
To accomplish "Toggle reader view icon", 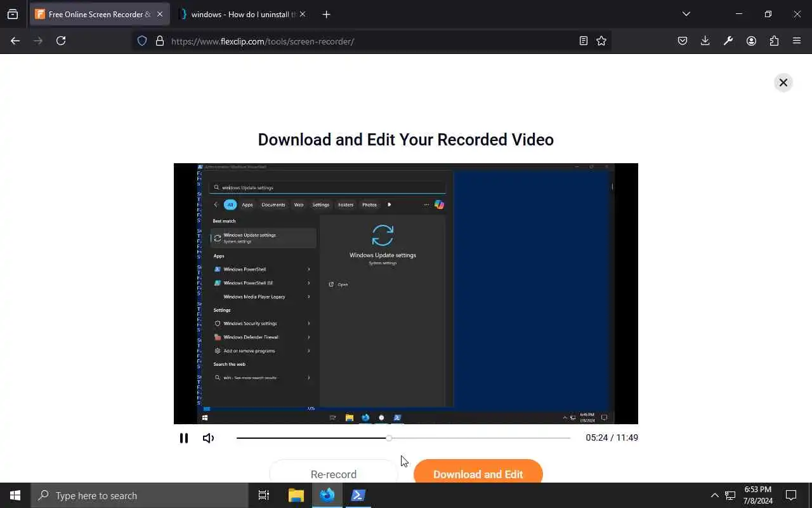I will point(584,41).
